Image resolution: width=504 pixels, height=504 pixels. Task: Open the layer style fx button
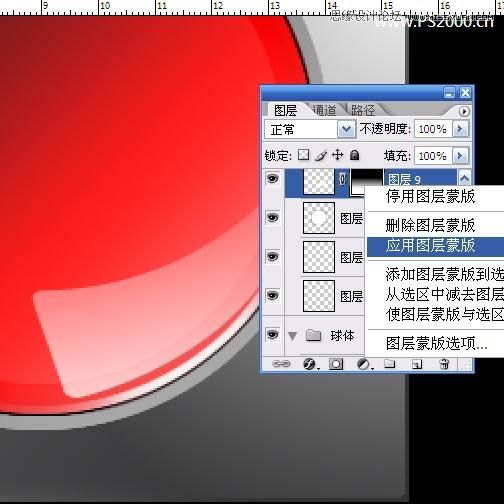[310, 364]
